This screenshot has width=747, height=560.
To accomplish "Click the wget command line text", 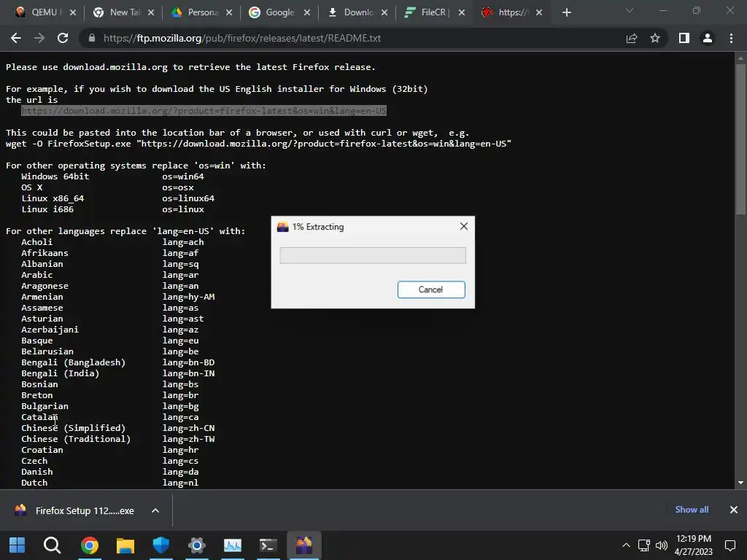I will (x=258, y=144).
